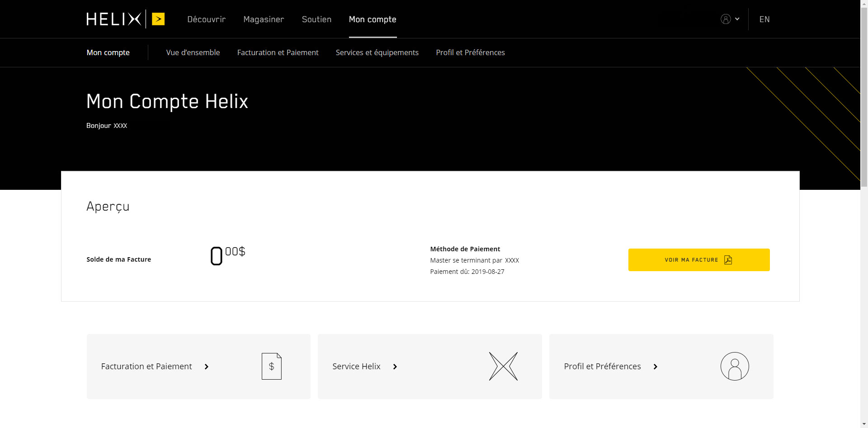
Task: Click the Mon compte sub-navigation label
Action: pyautogui.click(x=108, y=52)
